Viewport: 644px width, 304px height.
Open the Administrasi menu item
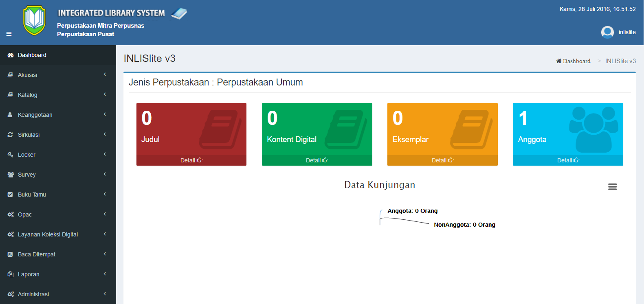(58, 294)
